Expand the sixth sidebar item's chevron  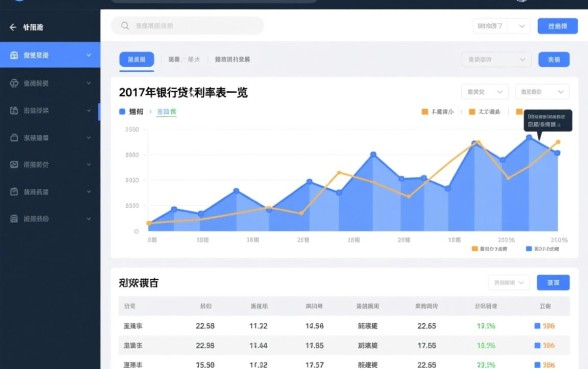[88, 192]
